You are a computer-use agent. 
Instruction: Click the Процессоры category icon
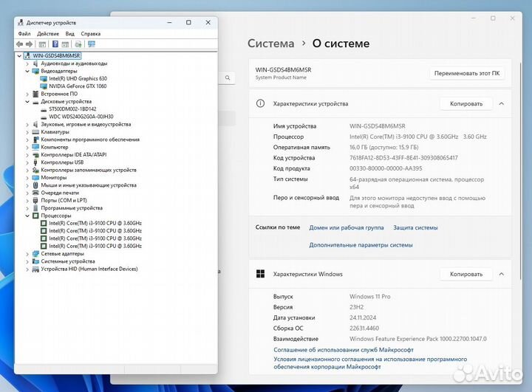pyautogui.click(x=35, y=216)
